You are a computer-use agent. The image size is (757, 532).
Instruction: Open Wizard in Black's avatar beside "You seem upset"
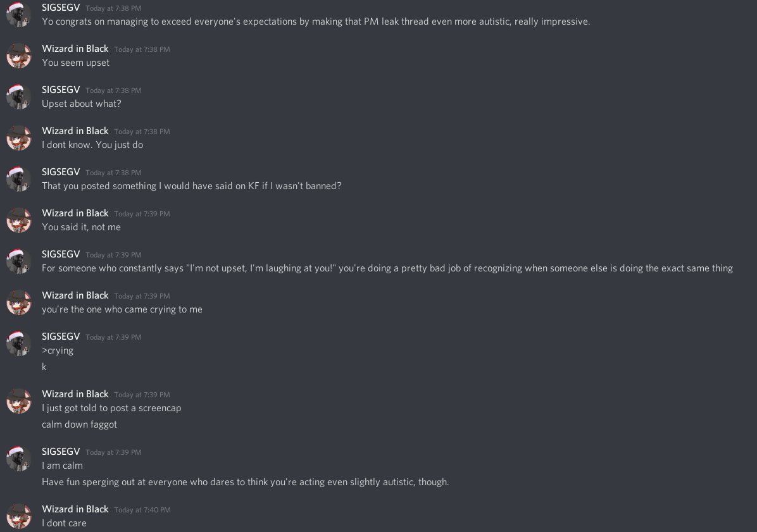[19, 56]
